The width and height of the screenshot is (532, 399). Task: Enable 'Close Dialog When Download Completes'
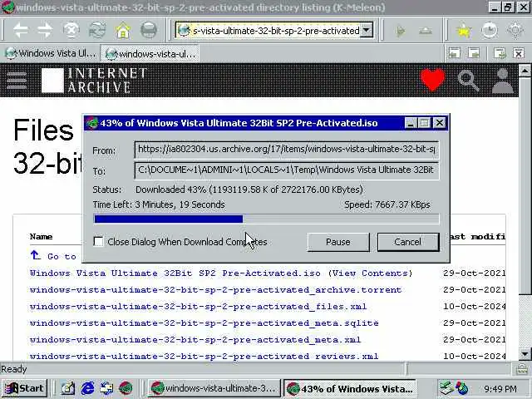coord(98,242)
